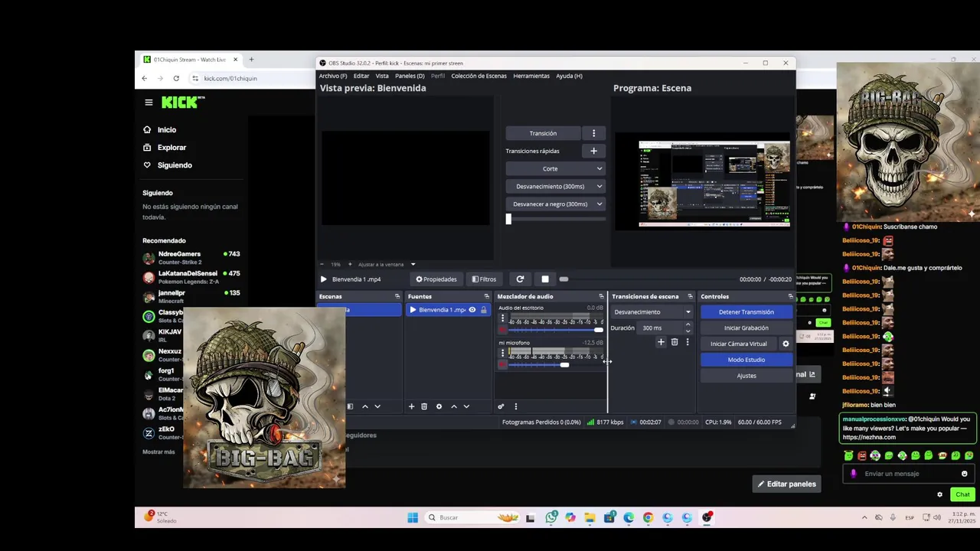The image size is (980, 551).
Task: Open scene transition properties dots menu
Action: tap(688, 342)
